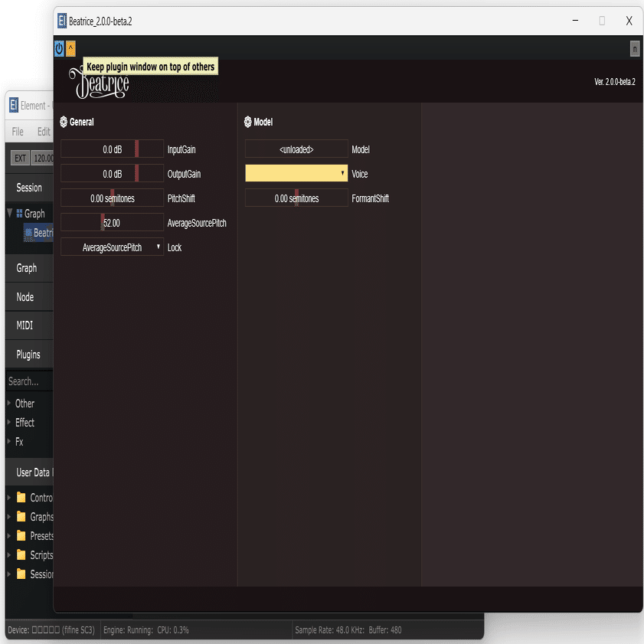The image size is (644, 644).
Task: Toggle keep plugin window on top
Action: pyautogui.click(x=70, y=49)
